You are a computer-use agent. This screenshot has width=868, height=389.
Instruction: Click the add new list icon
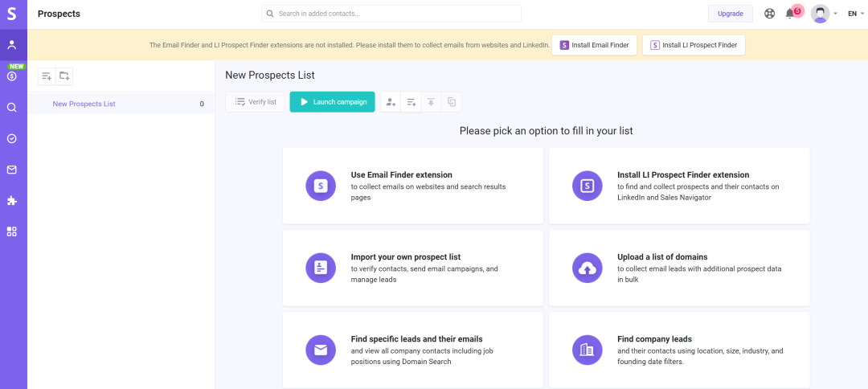(x=47, y=76)
